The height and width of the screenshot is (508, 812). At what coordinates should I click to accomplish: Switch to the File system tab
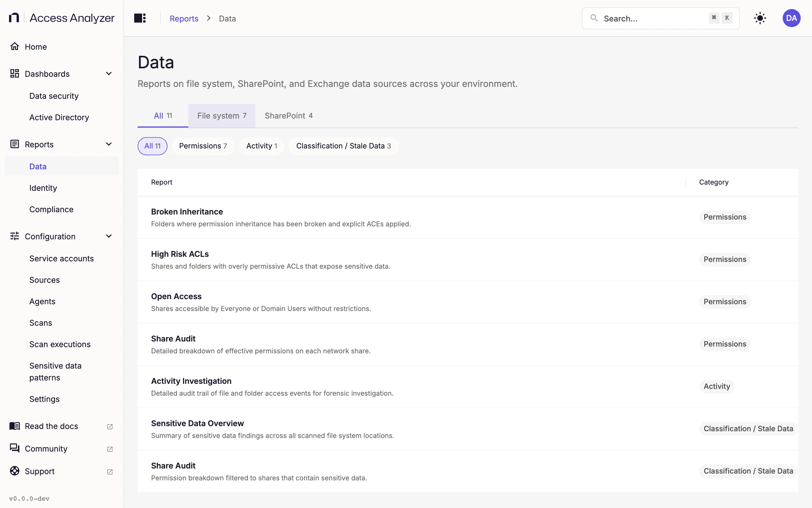(x=222, y=116)
